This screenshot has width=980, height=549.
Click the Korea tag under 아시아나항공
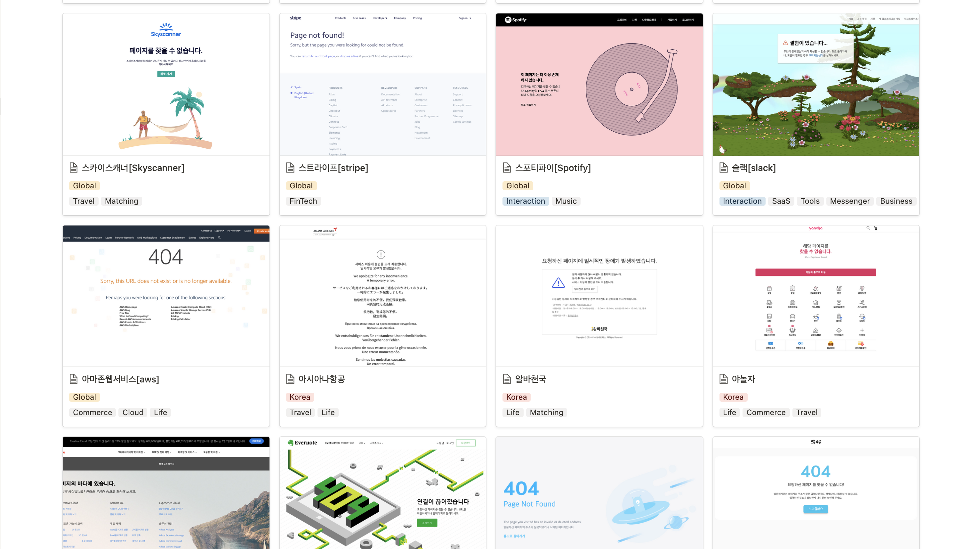(x=300, y=397)
